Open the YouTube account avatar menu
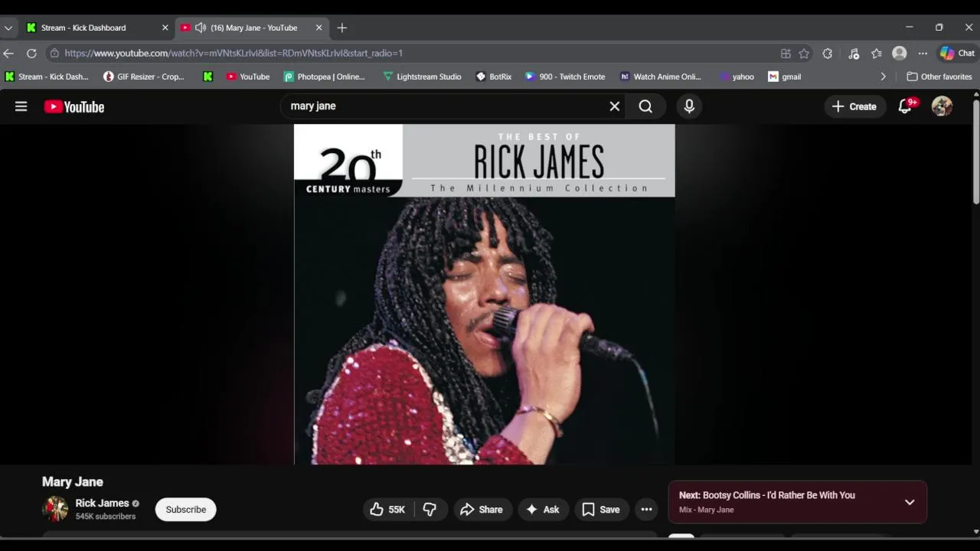980x551 pixels. [942, 106]
